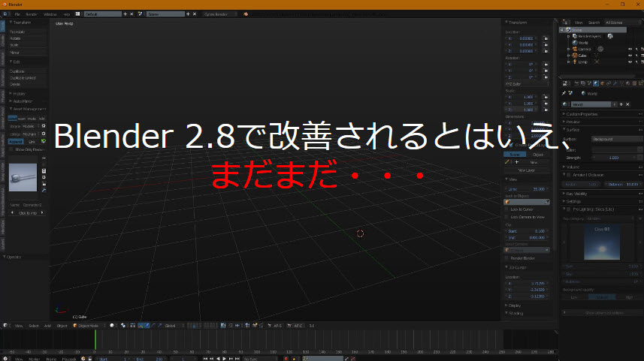The height and width of the screenshot is (361, 644).
Task: Open the Global orientation dropdown
Action: coord(174,326)
